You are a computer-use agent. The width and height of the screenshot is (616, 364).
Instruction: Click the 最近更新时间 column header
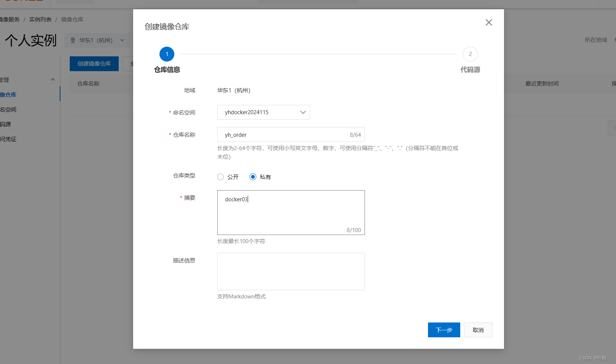542,84
